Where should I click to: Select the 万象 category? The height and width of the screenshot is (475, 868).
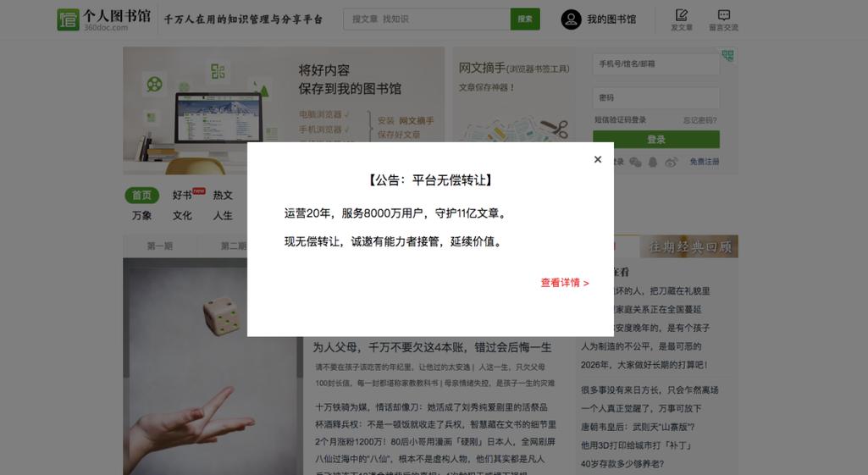click(x=141, y=215)
